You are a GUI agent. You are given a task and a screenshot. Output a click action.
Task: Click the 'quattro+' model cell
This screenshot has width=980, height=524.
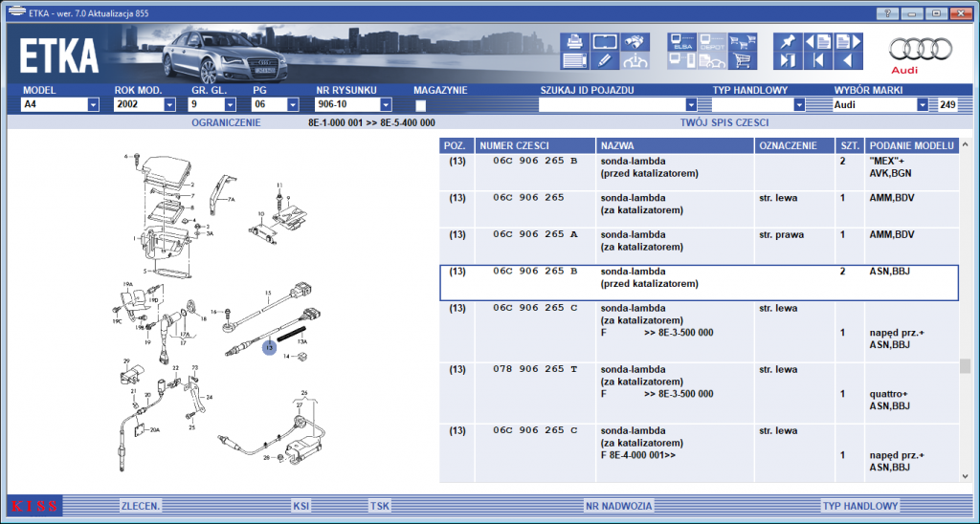(888, 394)
